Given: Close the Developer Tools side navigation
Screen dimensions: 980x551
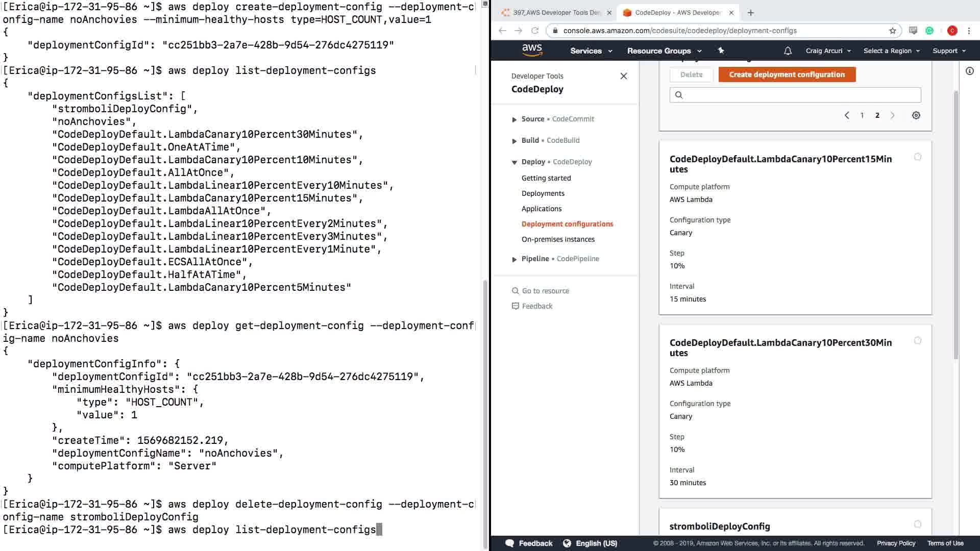Looking at the screenshot, I should click(623, 76).
